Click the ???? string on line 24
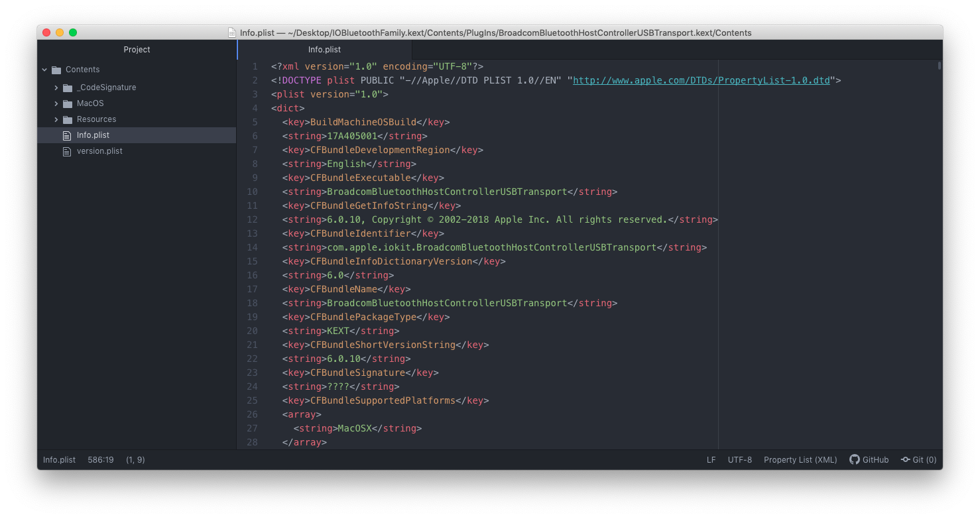 338,386
